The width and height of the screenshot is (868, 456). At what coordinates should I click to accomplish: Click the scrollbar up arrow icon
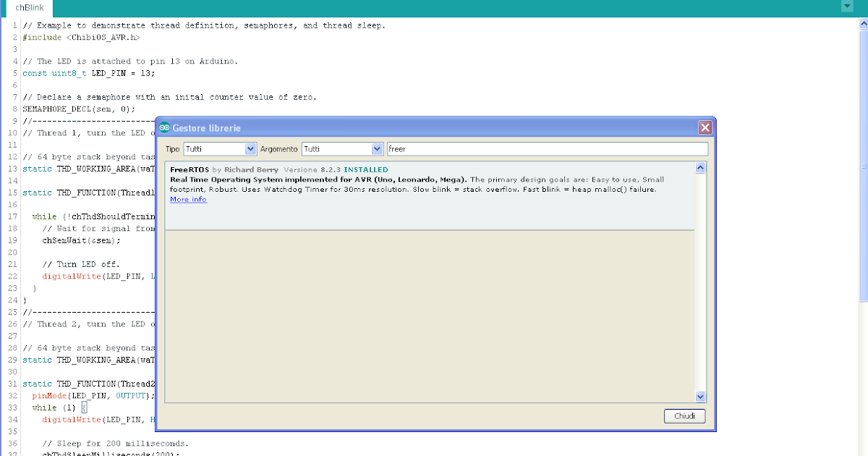(699, 167)
